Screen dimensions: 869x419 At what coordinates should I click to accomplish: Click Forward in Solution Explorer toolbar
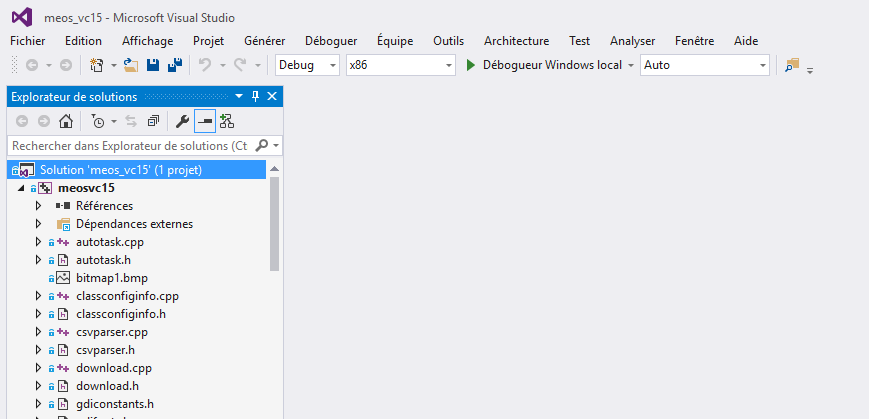[x=44, y=121]
